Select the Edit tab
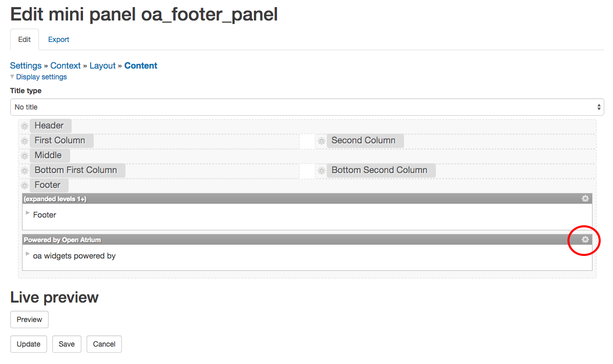 [x=24, y=39]
